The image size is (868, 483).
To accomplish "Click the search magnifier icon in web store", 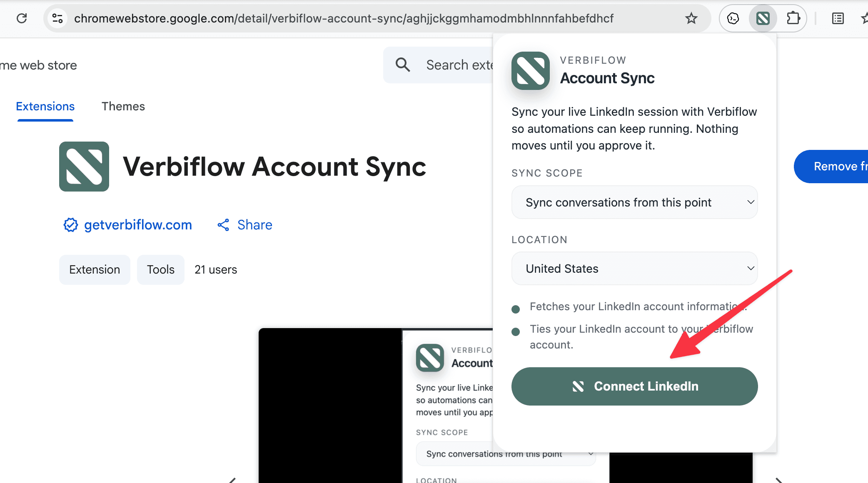I will pyautogui.click(x=403, y=65).
